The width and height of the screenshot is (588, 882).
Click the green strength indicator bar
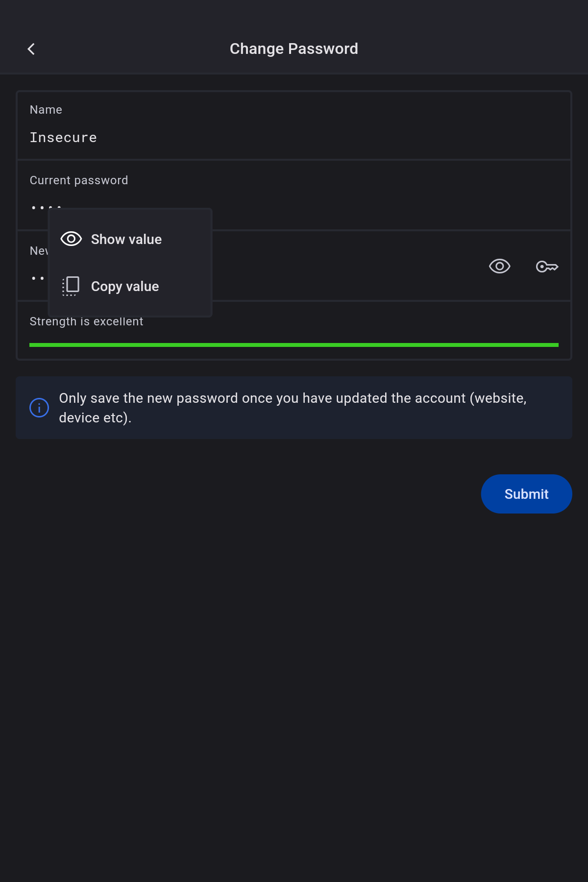tap(294, 345)
